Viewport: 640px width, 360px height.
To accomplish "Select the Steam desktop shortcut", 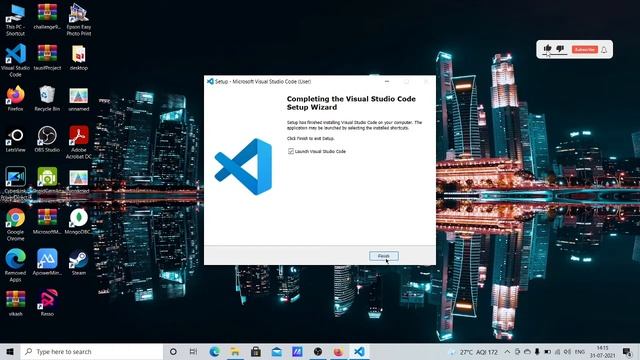I will (79, 262).
